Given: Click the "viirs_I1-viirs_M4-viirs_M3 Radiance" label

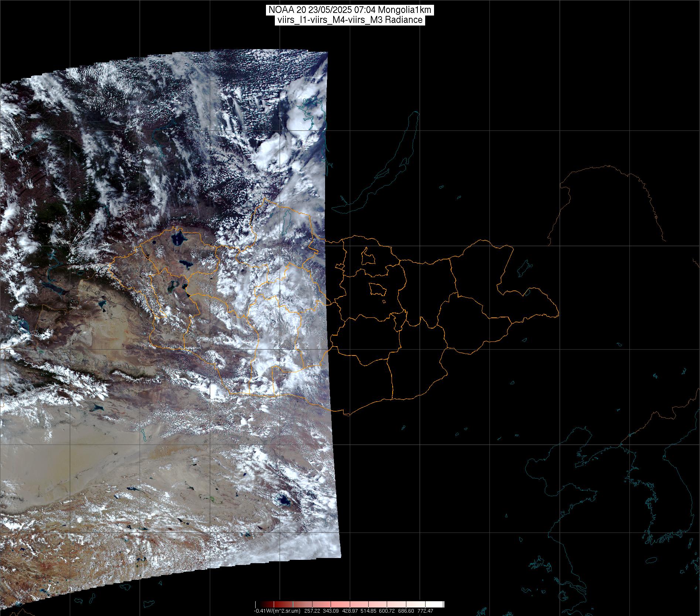Looking at the screenshot, I should coord(350,20).
